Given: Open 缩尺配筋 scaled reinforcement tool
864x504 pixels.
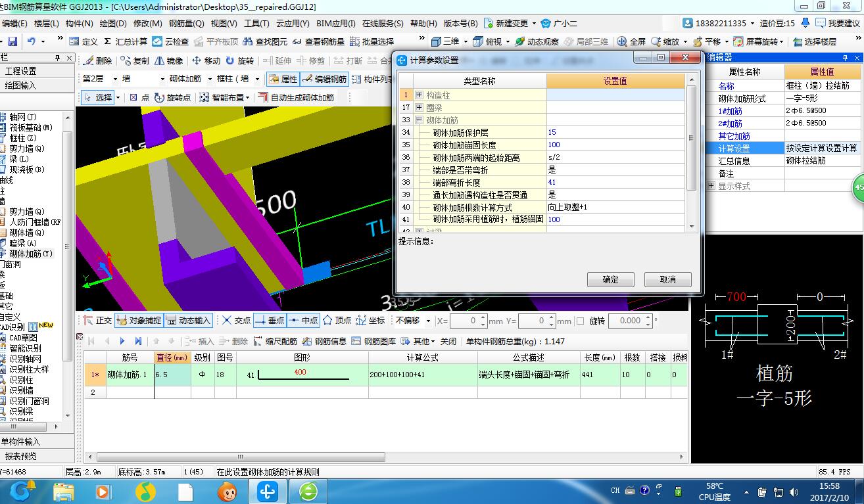Looking at the screenshot, I should (x=275, y=341).
